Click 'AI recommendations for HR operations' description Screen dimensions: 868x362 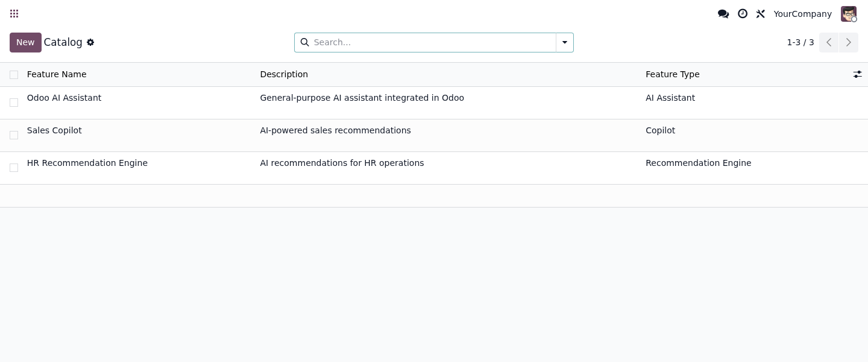tap(342, 163)
